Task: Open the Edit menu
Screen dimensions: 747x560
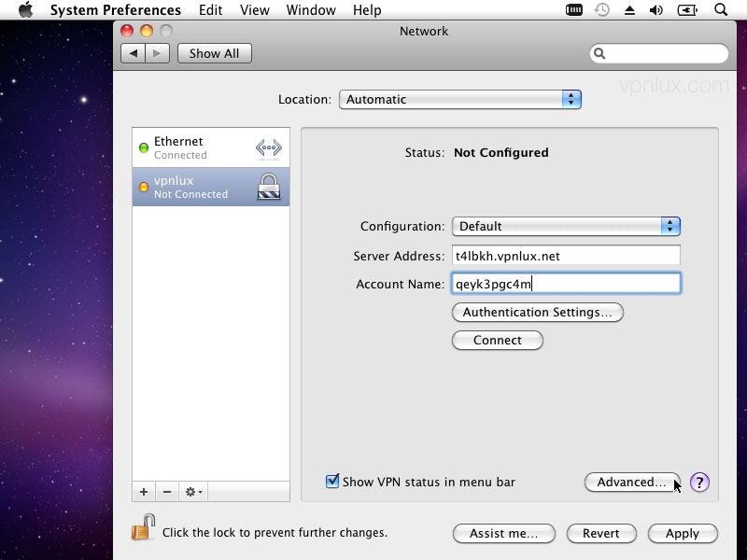Action: coord(211,10)
